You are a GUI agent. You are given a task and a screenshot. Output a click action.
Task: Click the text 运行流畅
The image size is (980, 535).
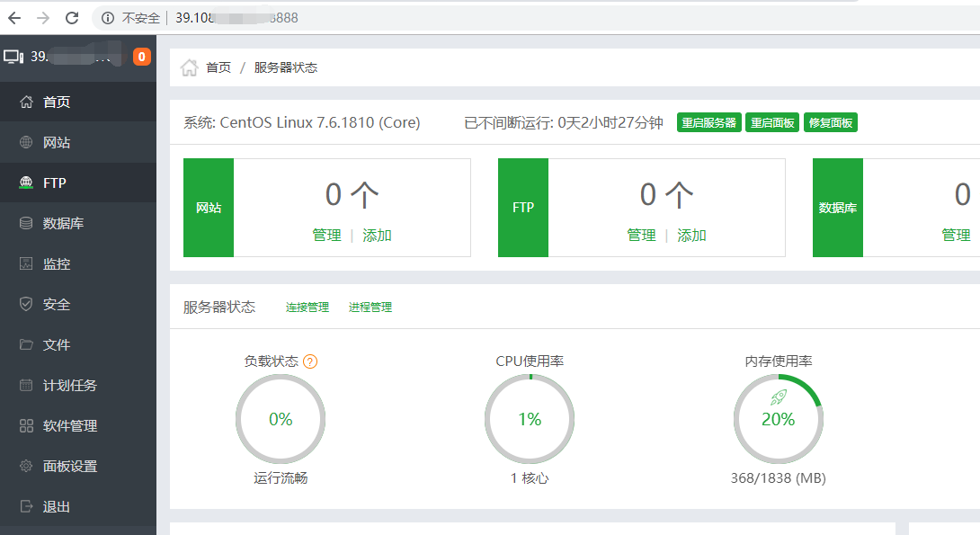(x=281, y=478)
